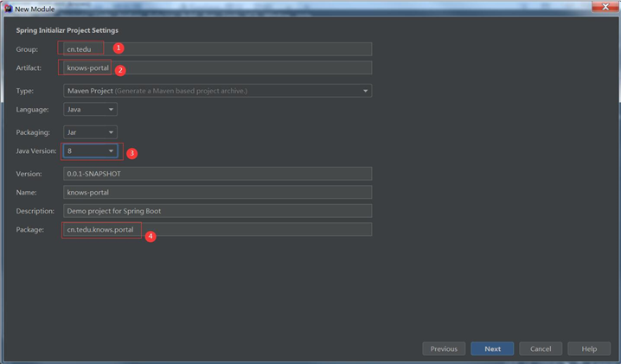Click the Artifact label
The height and width of the screenshot is (364, 621).
29,67
